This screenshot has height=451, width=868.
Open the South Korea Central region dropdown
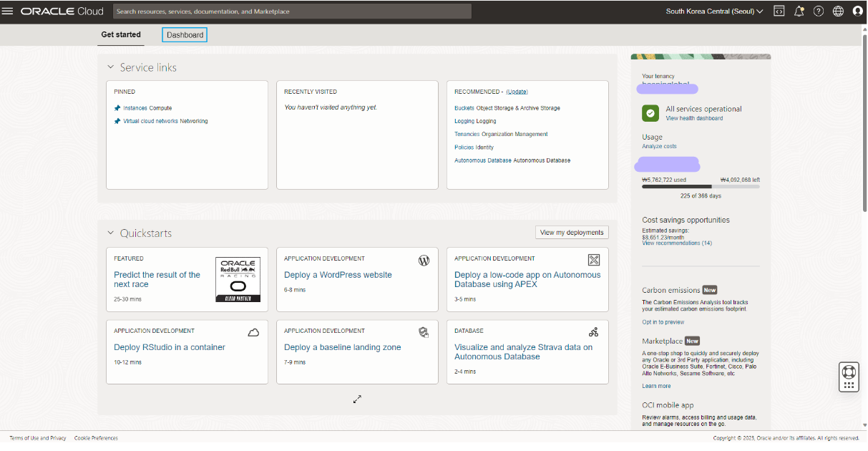tap(714, 11)
